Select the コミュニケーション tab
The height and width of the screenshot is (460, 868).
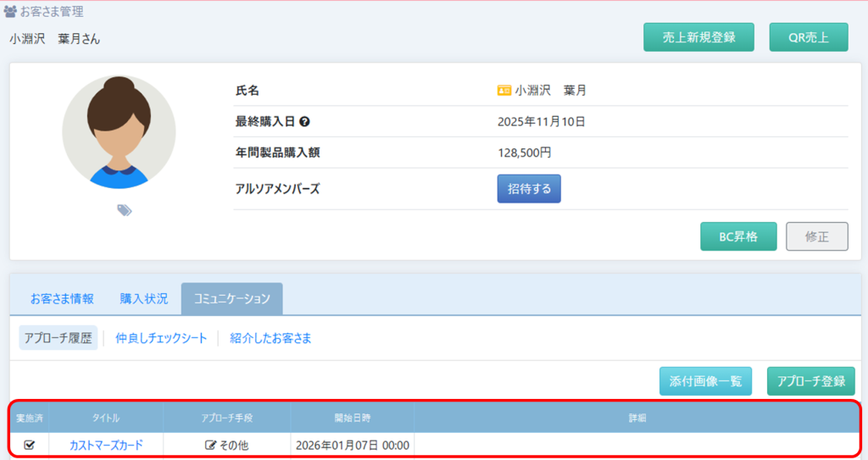coord(231,298)
